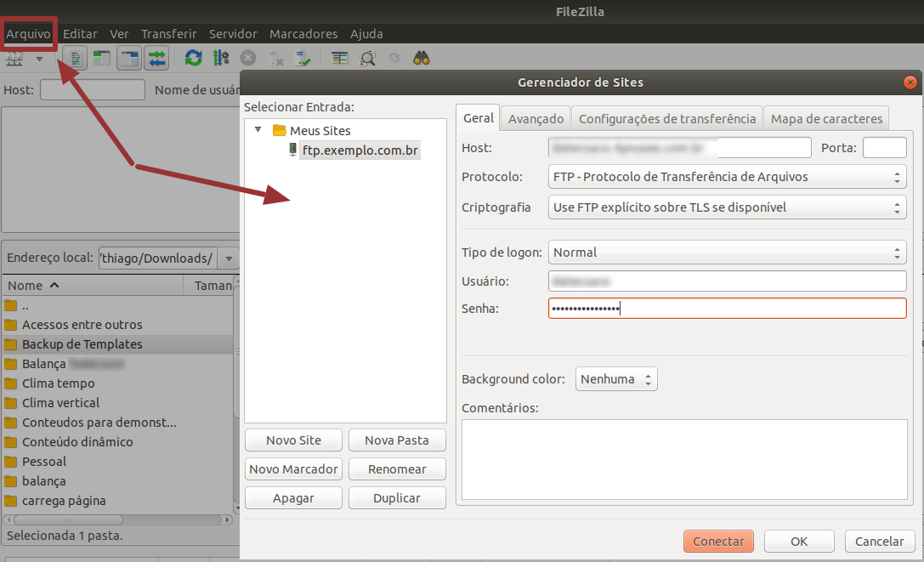Switch to the Geral tab
Screen dimensions: 924x562
(478, 118)
